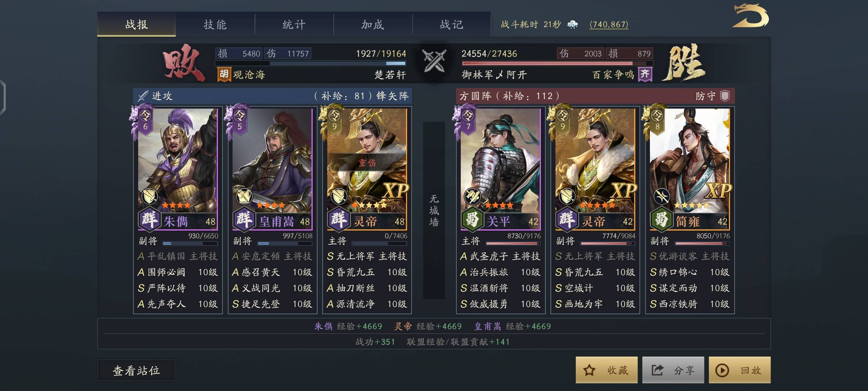Click the 查看站位 button
This screenshot has width=868, height=391.
[136, 370]
